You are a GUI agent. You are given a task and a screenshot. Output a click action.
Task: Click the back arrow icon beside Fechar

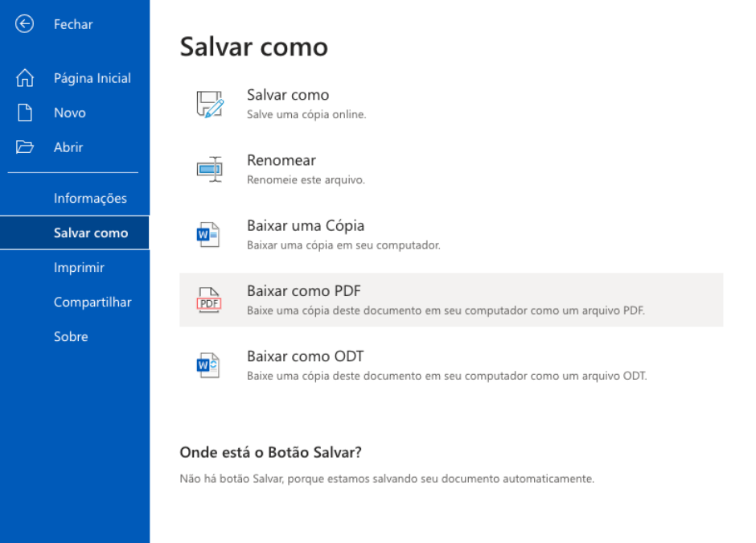click(x=25, y=24)
